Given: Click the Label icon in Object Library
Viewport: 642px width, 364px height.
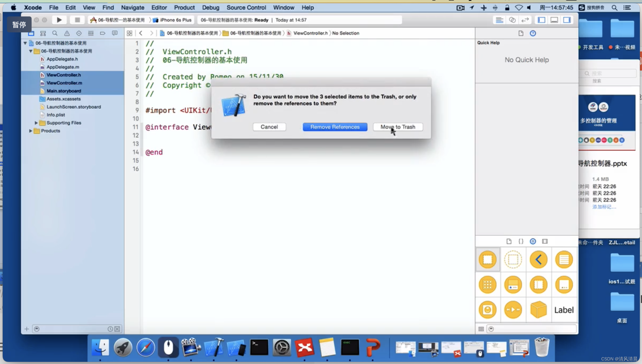Looking at the screenshot, I should click(x=564, y=309).
